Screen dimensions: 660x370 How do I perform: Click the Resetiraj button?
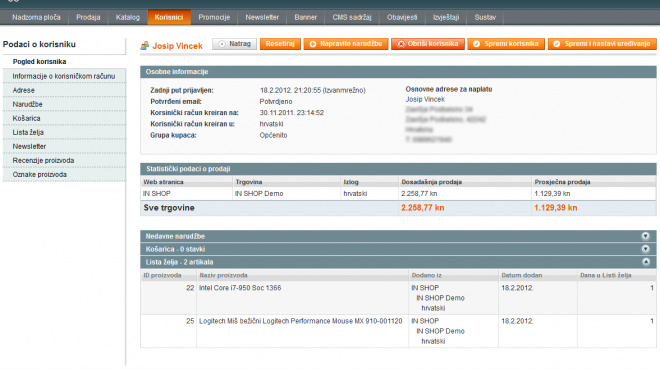280,44
